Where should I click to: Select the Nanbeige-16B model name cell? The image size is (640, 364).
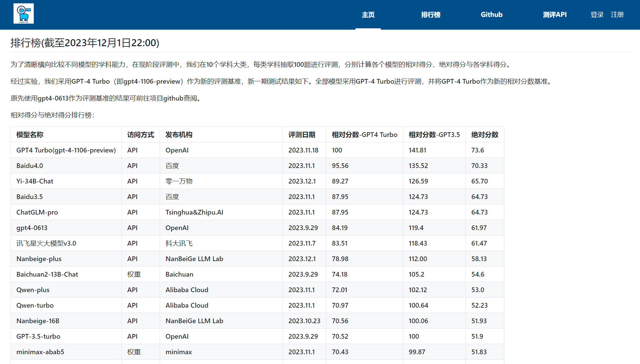pos(66,321)
